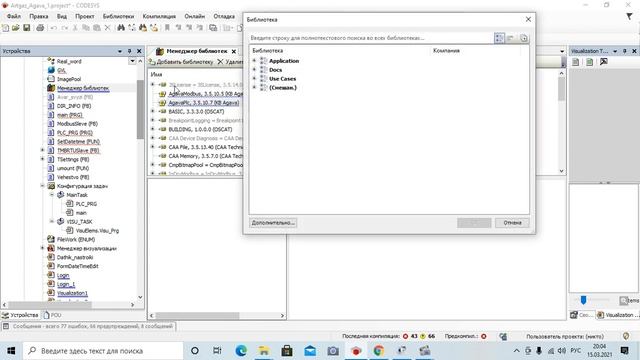Click the library repository icon by the search

pos(524,38)
